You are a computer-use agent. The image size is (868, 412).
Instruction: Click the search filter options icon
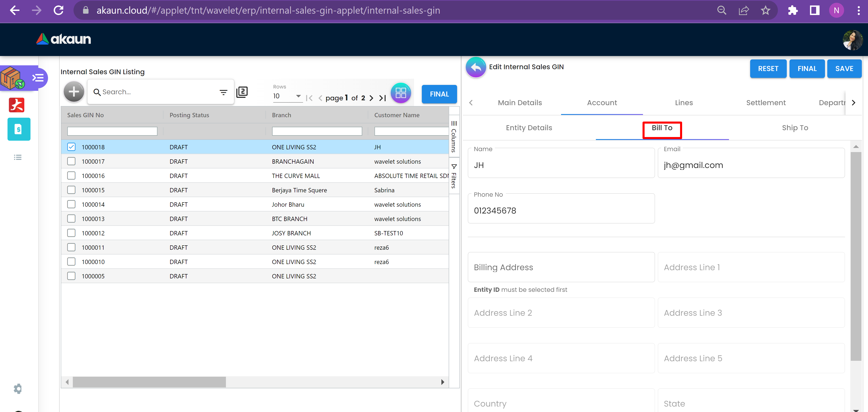click(x=223, y=92)
